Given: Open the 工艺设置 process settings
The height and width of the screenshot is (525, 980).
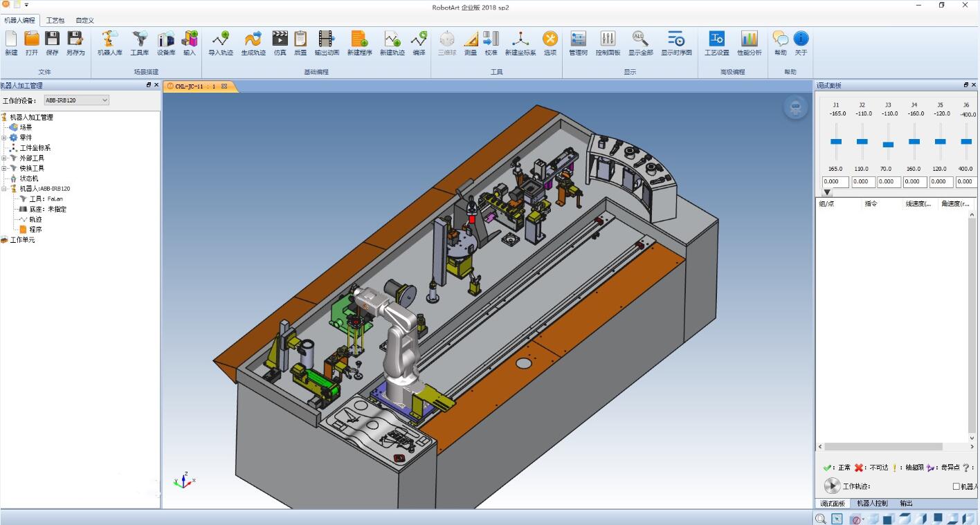Looking at the screenshot, I should [716, 43].
